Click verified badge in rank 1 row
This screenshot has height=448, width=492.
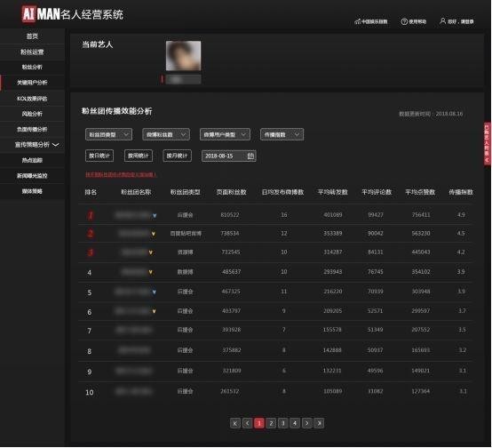click(x=155, y=215)
